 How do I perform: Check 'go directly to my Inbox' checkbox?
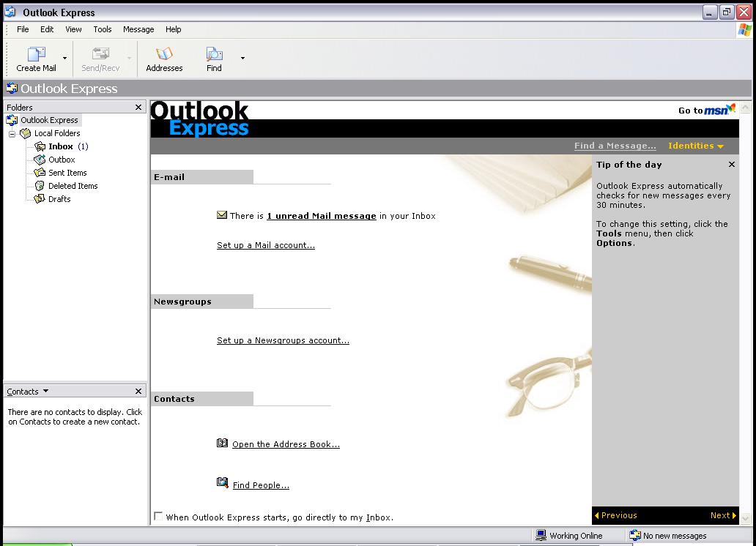[x=158, y=516]
